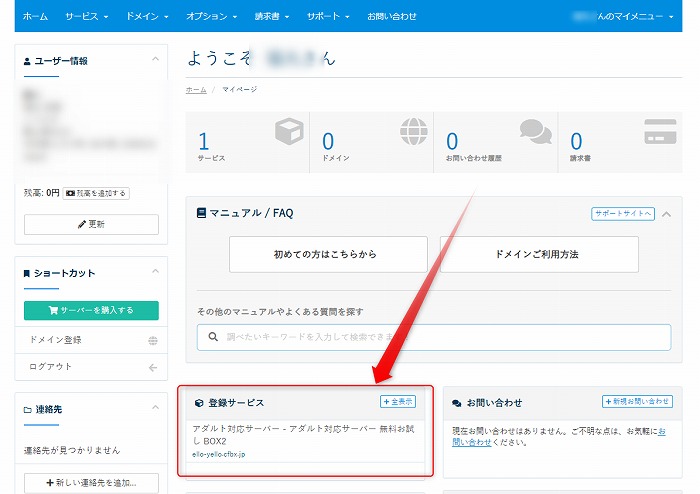Click the FAQ keyword search field

point(434,337)
